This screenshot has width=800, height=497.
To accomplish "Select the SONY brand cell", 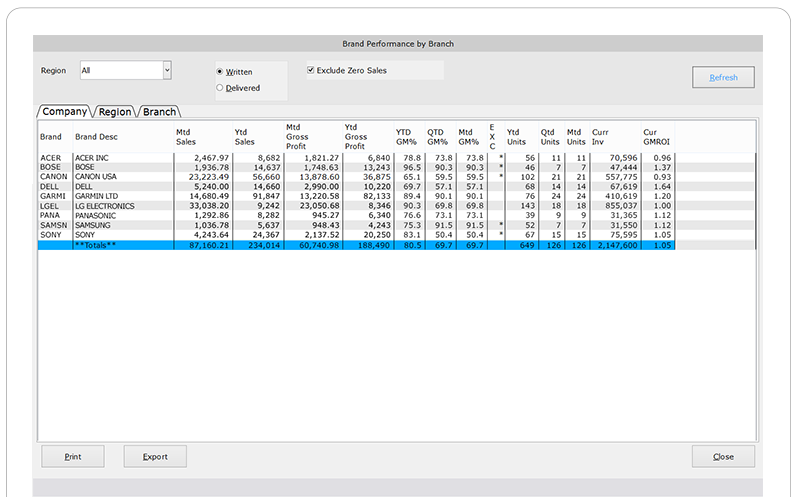I will 51,235.
